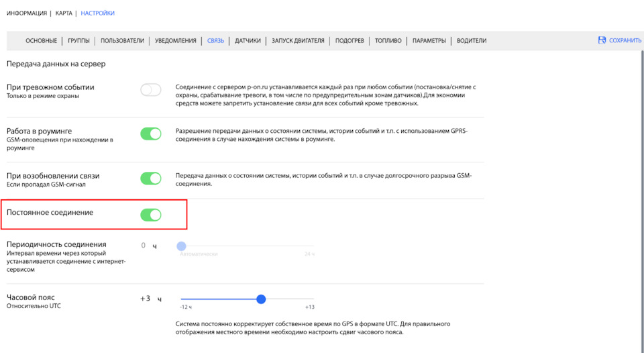Turn off the roaming operation switch
The image size is (644, 353).
151,134
